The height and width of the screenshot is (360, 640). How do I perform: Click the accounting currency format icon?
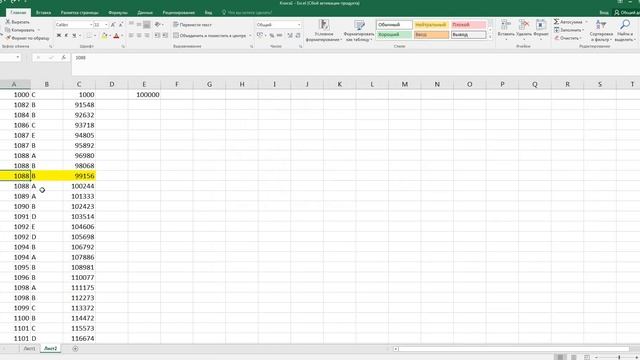pos(260,36)
